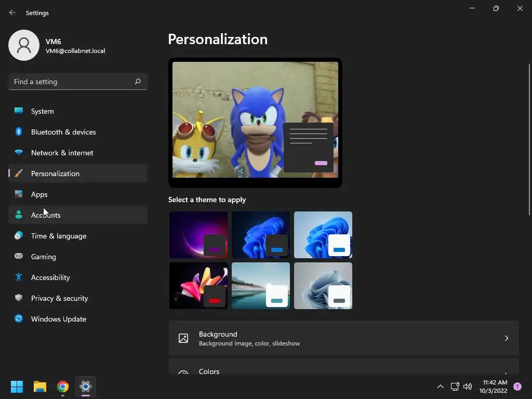Viewport: 532px width, 399px height.
Task: Click the search magnifier icon
Action: coord(137,82)
